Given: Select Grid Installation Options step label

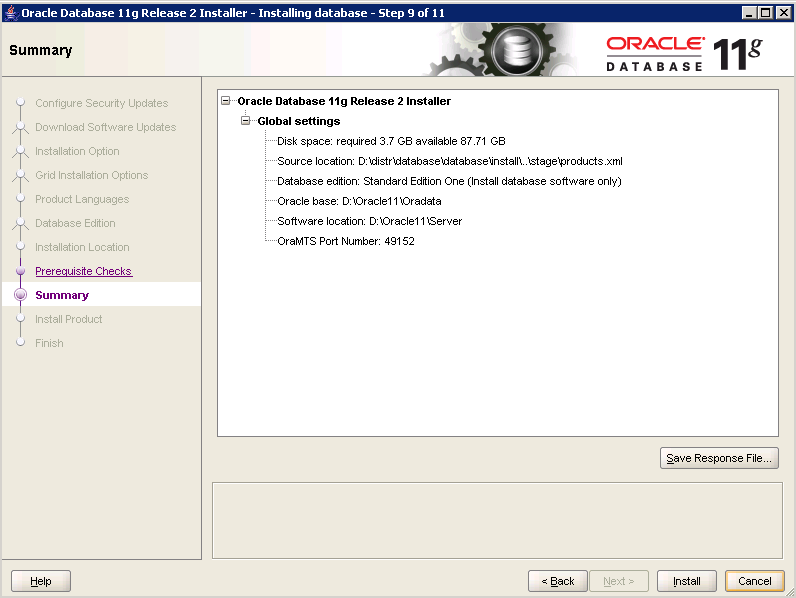Looking at the screenshot, I should (92, 175).
